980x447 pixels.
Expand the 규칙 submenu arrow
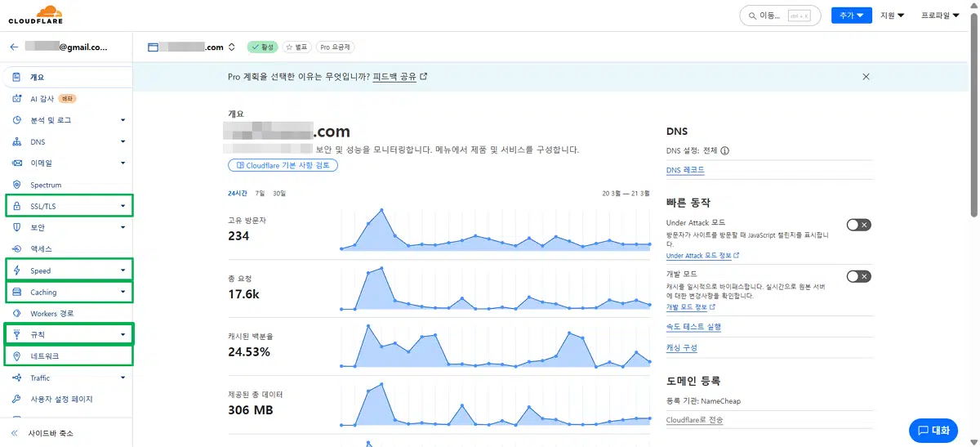pyautogui.click(x=123, y=335)
